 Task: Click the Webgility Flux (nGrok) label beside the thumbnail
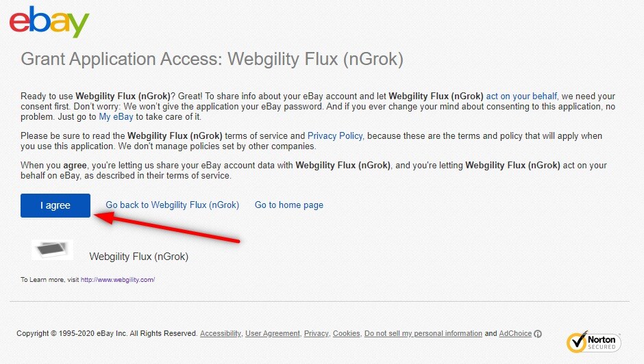pos(139,257)
